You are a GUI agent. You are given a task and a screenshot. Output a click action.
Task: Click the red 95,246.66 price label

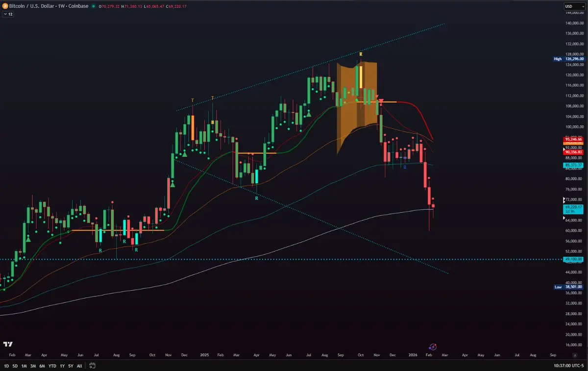pyautogui.click(x=573, y=139)
